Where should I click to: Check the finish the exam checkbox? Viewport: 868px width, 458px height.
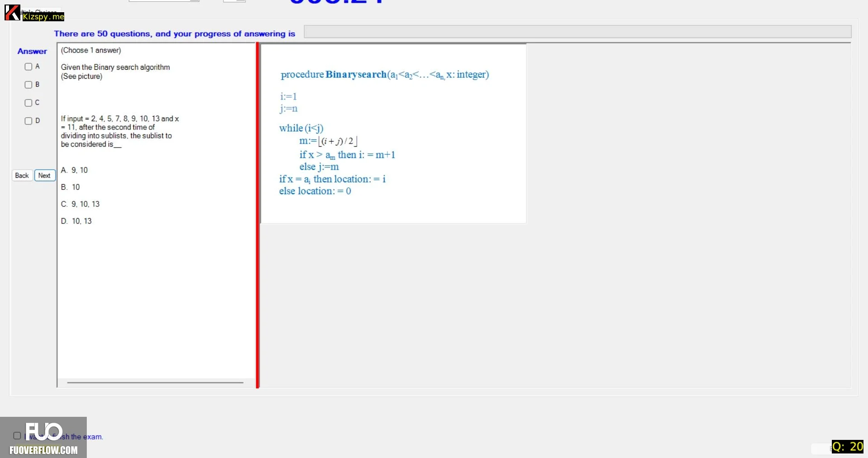click(17, 436)
